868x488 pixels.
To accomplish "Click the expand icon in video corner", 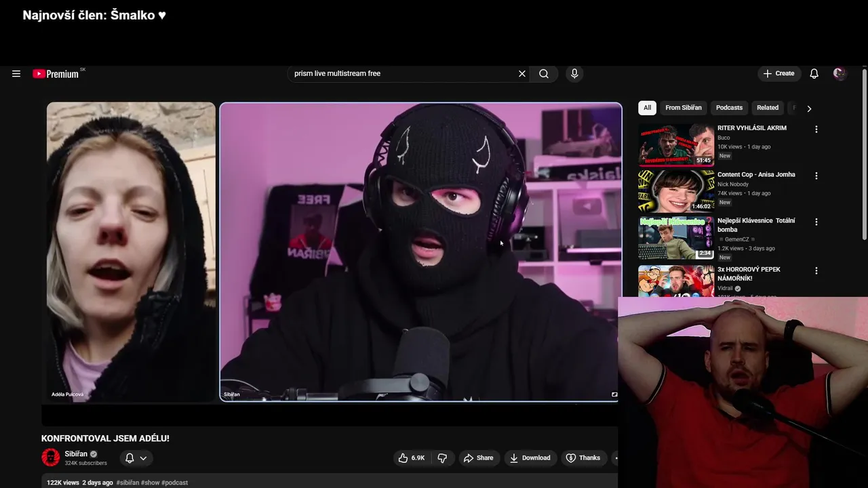I will tap(614, 394).
